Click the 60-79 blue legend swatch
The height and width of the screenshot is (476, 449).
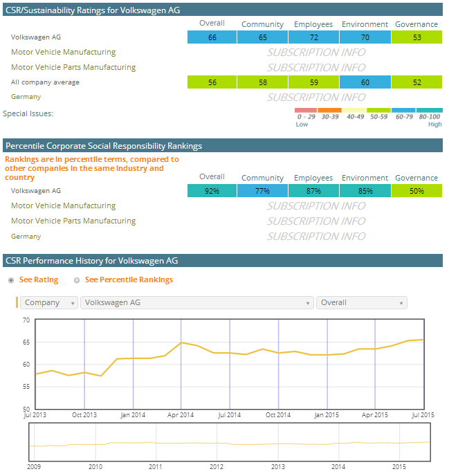(x=403, y=110)
